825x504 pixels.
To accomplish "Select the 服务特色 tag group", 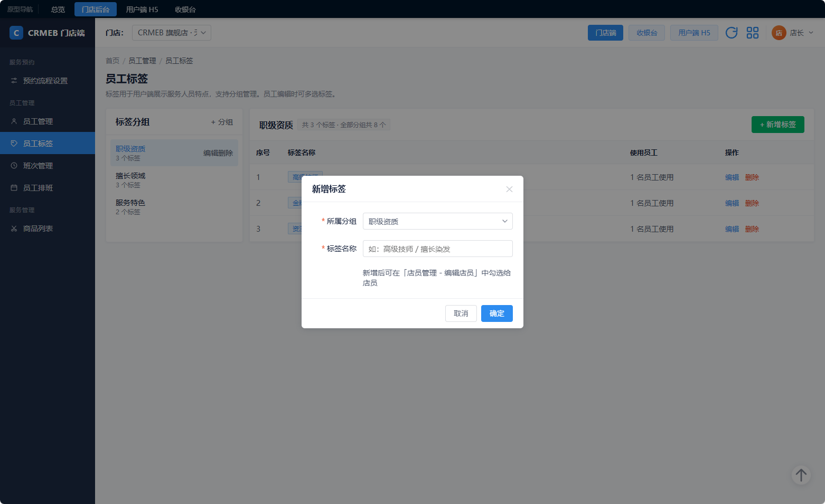I will point(174,207).
